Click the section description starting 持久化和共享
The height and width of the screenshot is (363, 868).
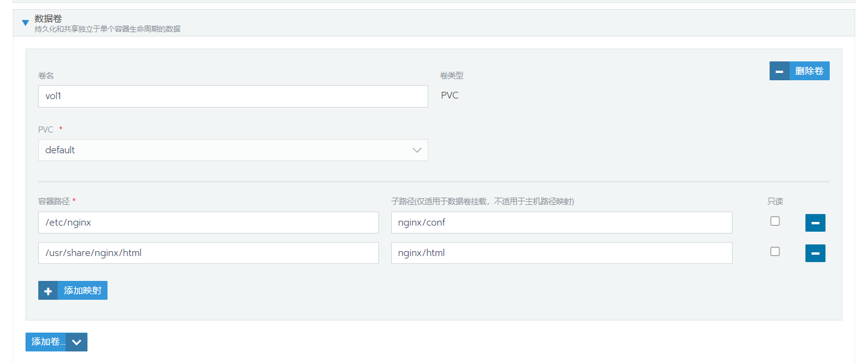pos(108,29)
